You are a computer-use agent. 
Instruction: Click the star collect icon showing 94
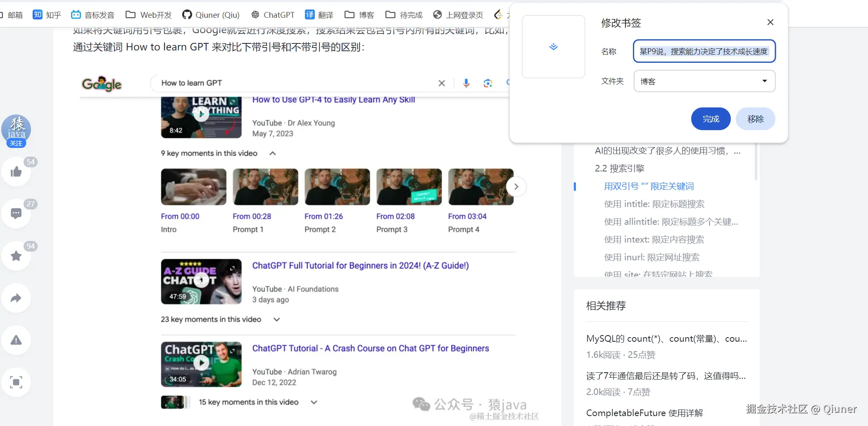(x=16, y=256)
